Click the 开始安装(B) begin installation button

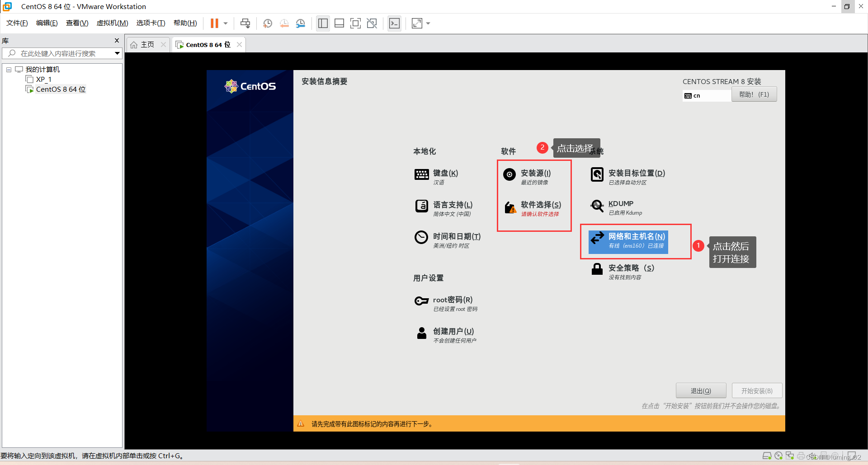pos(757,391)
